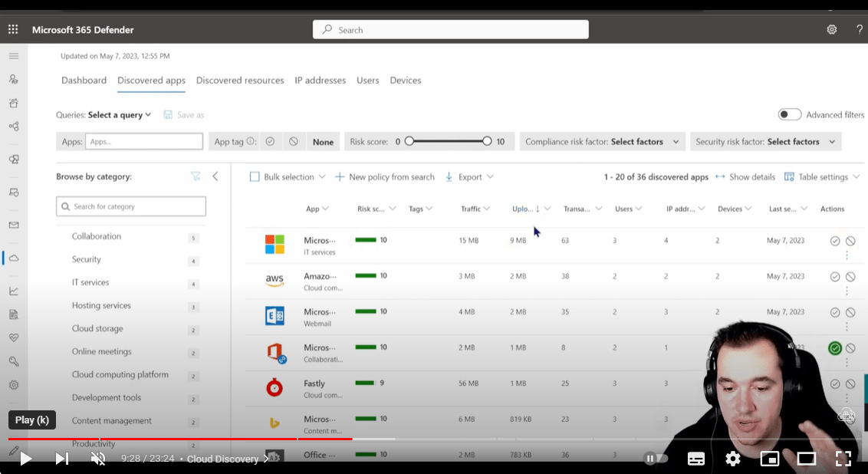
Task: Click the unsanctioned app tag filter icon
Action: (294, 141)
